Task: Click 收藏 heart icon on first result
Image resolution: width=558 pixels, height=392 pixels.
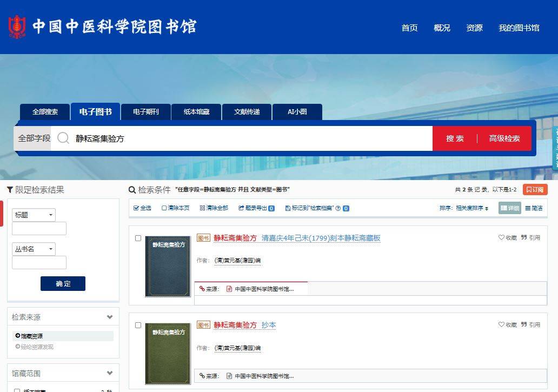Action: coord(501,238)
